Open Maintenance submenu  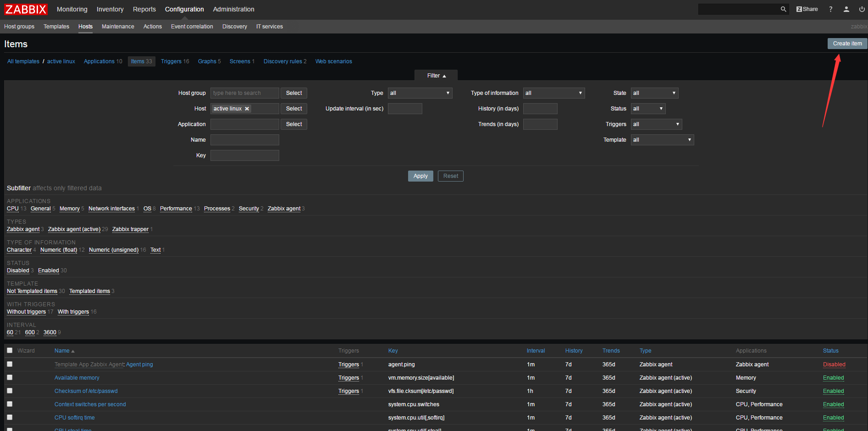point(118,27)
